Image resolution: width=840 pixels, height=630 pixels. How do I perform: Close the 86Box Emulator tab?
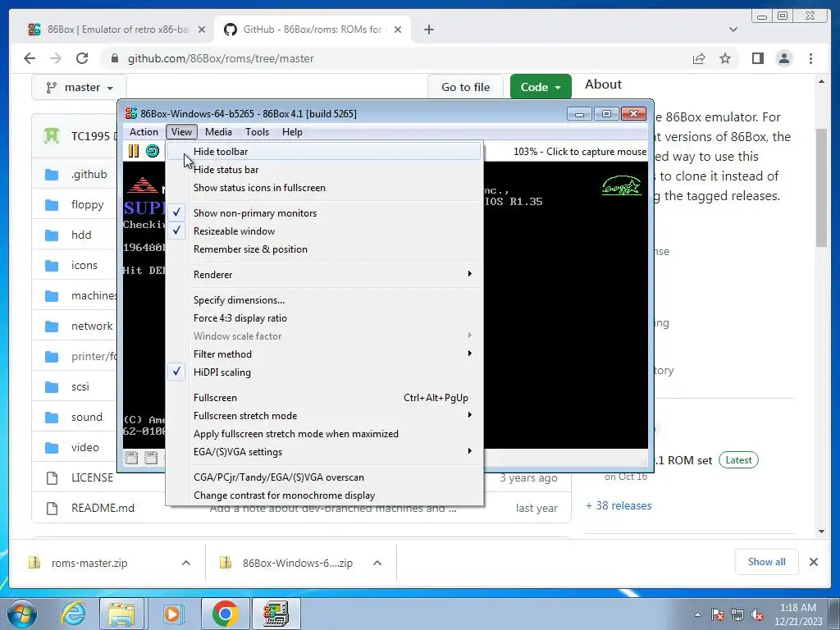click(202, 30)
